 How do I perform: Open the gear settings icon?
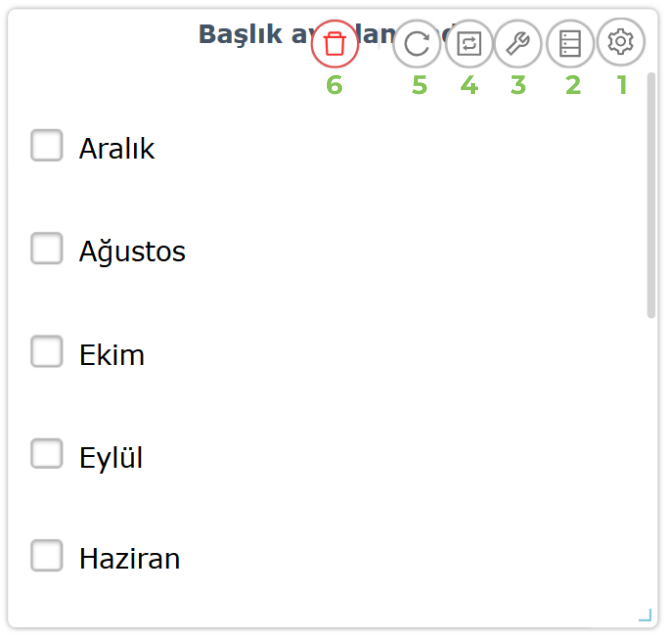(621, 42)
